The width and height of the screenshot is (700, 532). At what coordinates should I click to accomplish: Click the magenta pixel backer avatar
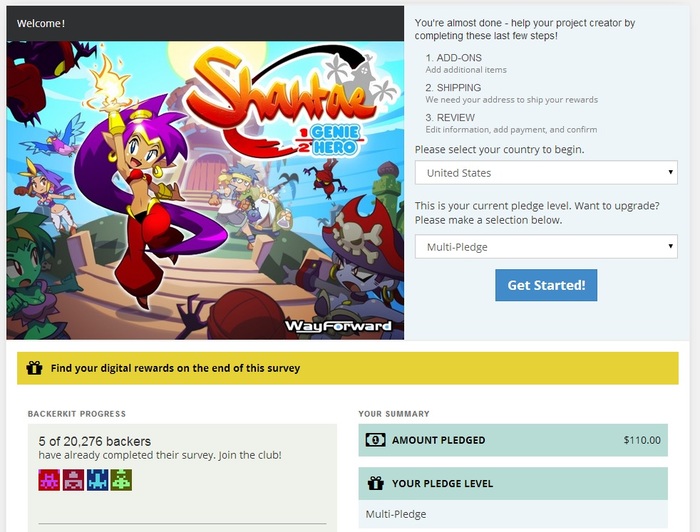click(49, 480)
